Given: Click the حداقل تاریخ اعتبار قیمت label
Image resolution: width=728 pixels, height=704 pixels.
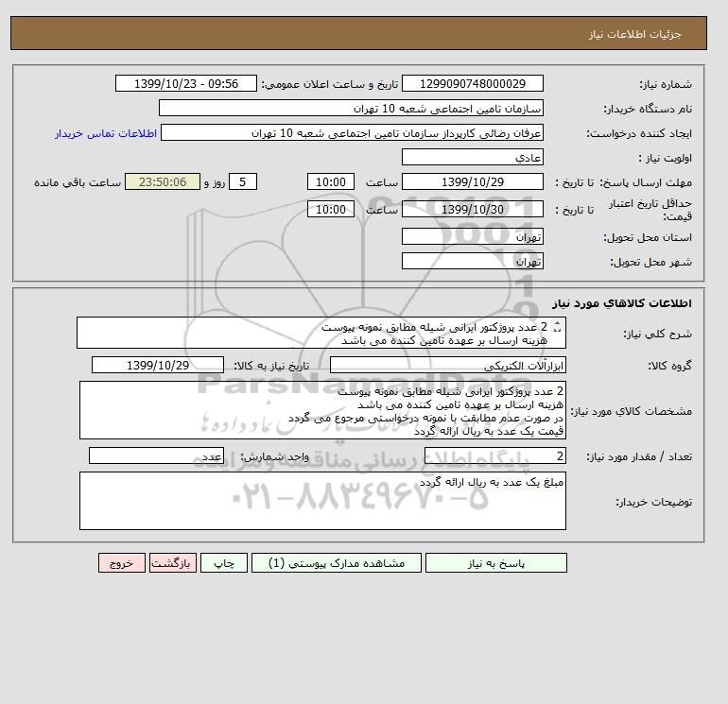Looking at the screenshot, I should click(x=650, y=210).
